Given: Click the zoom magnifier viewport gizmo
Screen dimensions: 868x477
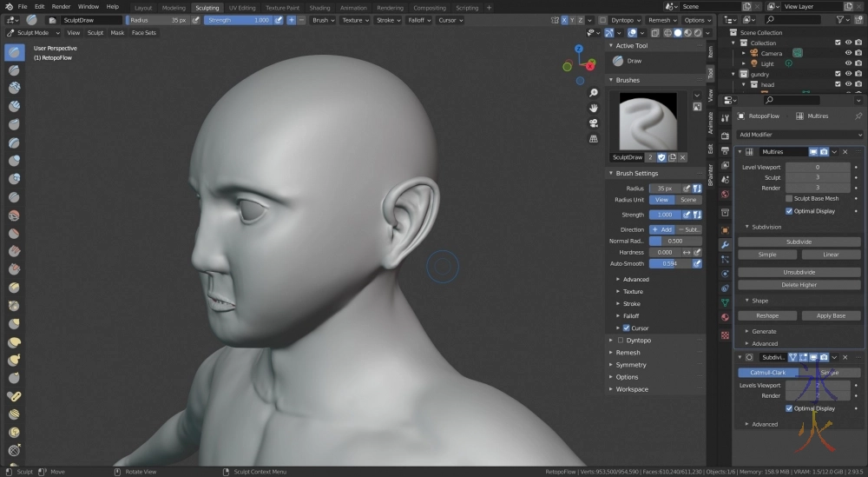Looking at the screenshot, I should coord(593,92).
